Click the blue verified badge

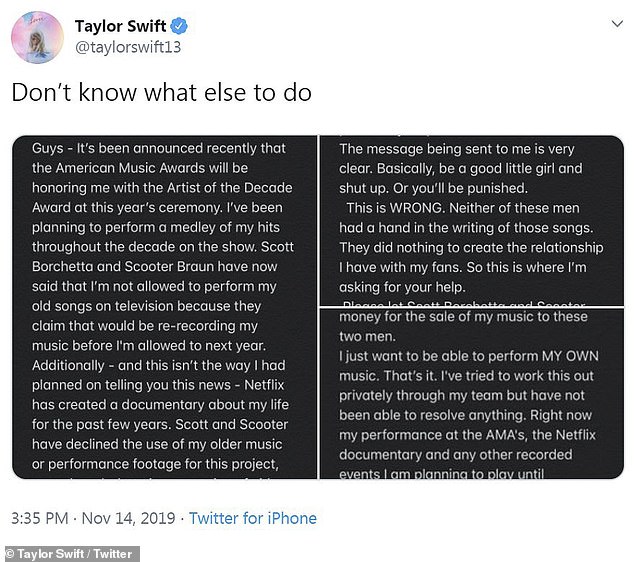(x=179, y=26)
